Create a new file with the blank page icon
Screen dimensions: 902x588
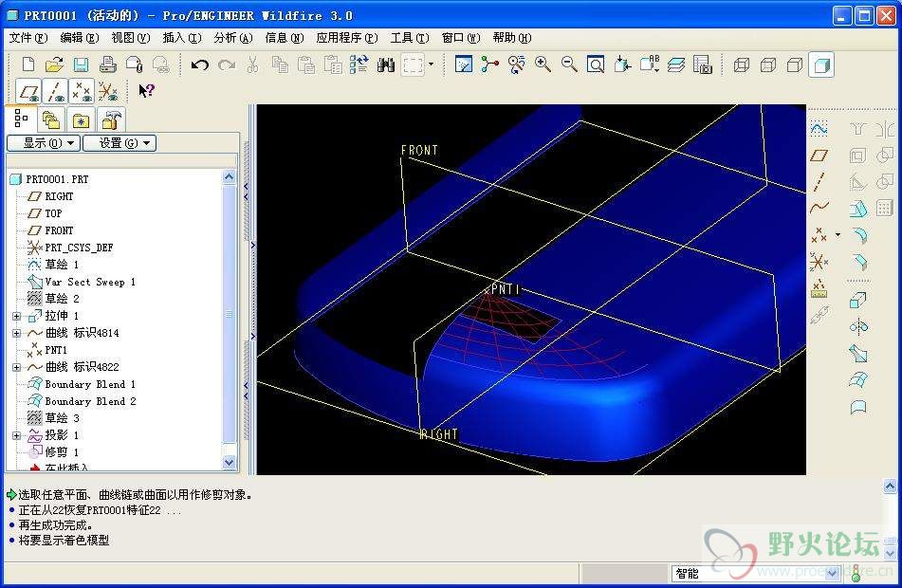point(28,64)
